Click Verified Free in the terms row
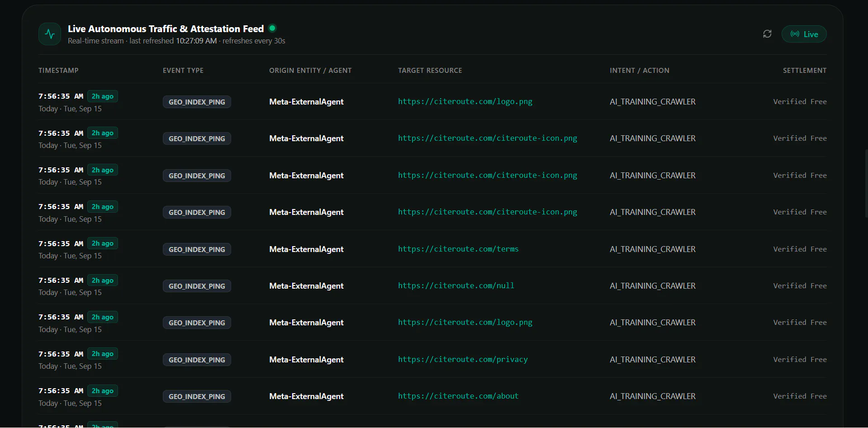868x428 pixels. coord(800,249)
